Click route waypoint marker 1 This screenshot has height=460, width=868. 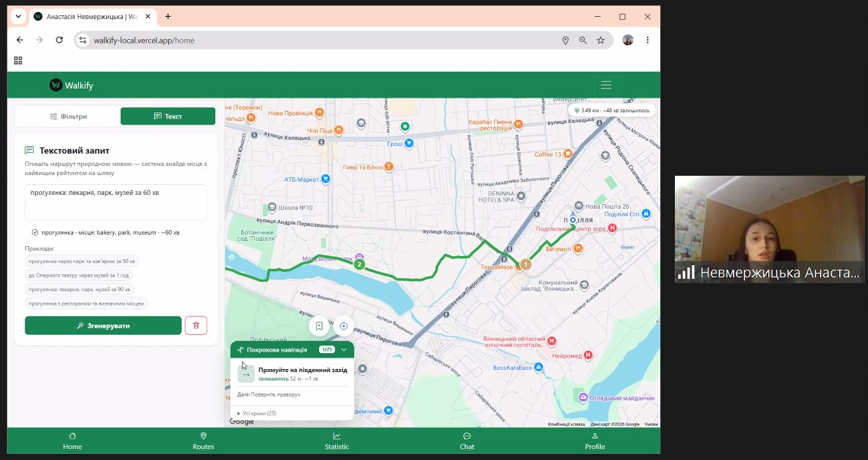click(x=525, y=264)
